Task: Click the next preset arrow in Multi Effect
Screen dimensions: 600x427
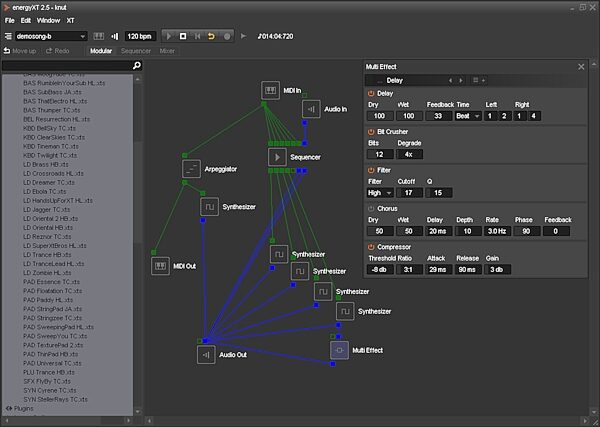Action: click(x=461, y=80)
